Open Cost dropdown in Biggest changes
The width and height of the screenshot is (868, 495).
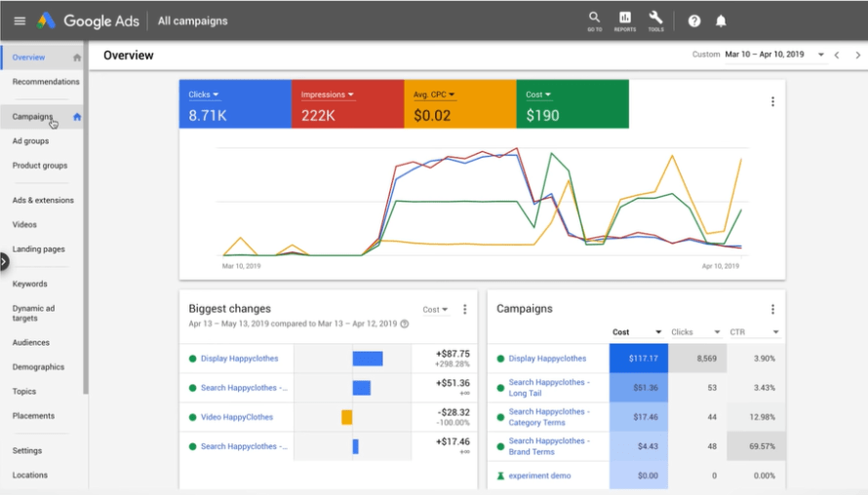[x=435, y=309]
